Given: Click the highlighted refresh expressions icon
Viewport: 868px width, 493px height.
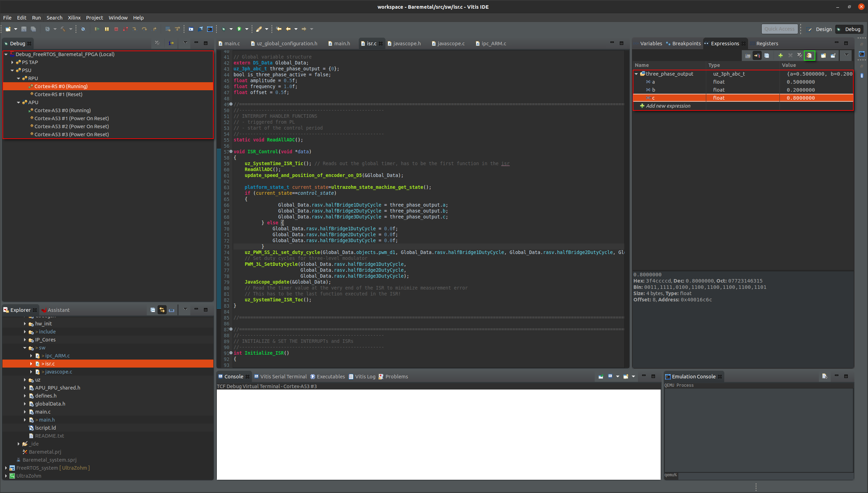Looking at the screenshot, I should point(809,56).
